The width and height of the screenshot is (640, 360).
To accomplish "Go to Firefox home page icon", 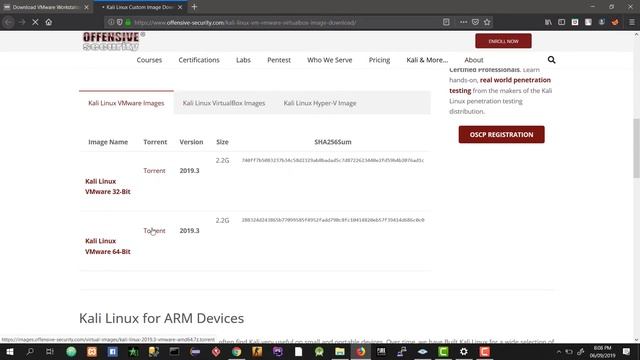I will [x=49, y=22].
